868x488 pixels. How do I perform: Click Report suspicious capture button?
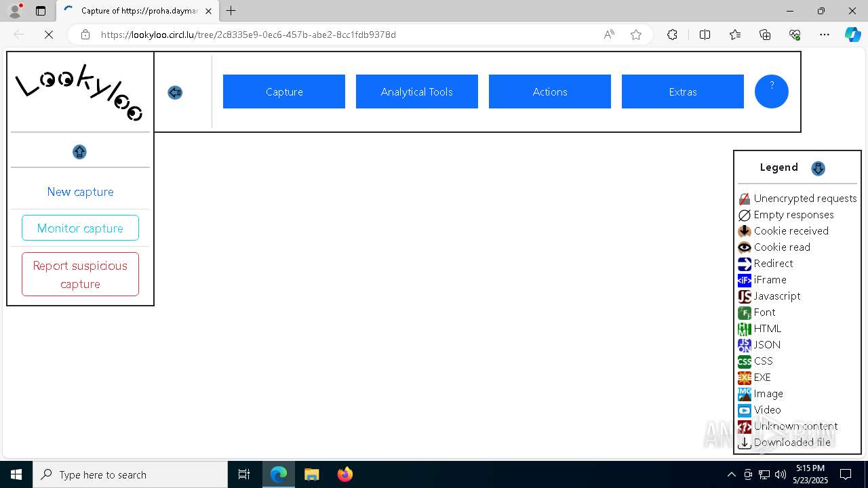(x=80, y=274)
